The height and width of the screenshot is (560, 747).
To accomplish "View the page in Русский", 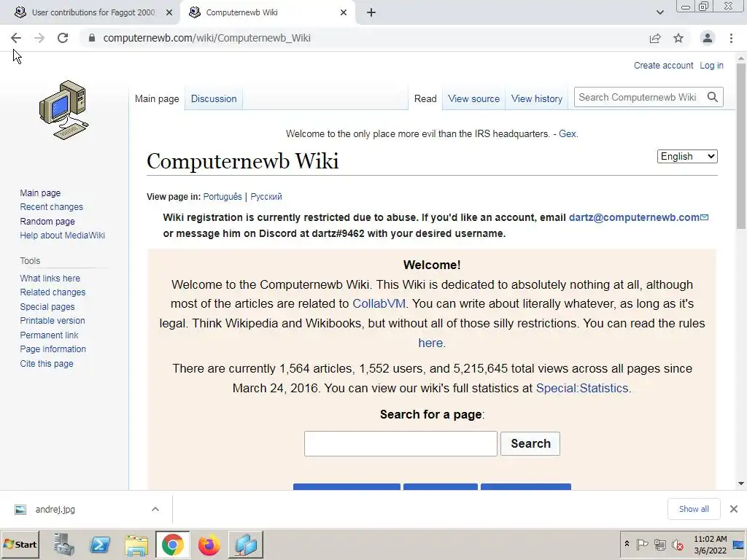I will coord(266,197).
